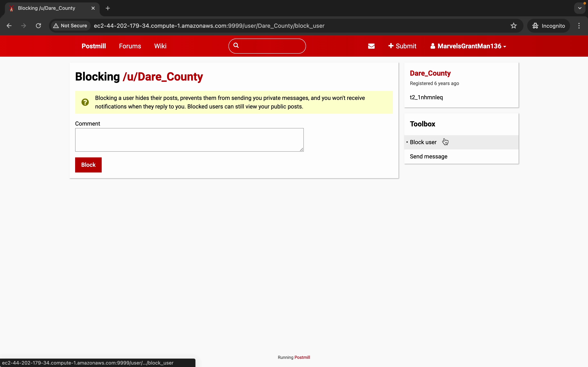588x367 pixels.
Task: Click the /u/Dare_County heading link
Action: [163, 77]
